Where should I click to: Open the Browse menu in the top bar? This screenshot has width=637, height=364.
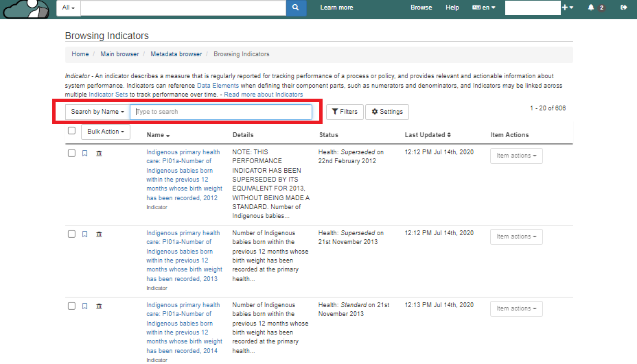coord(421,8)
